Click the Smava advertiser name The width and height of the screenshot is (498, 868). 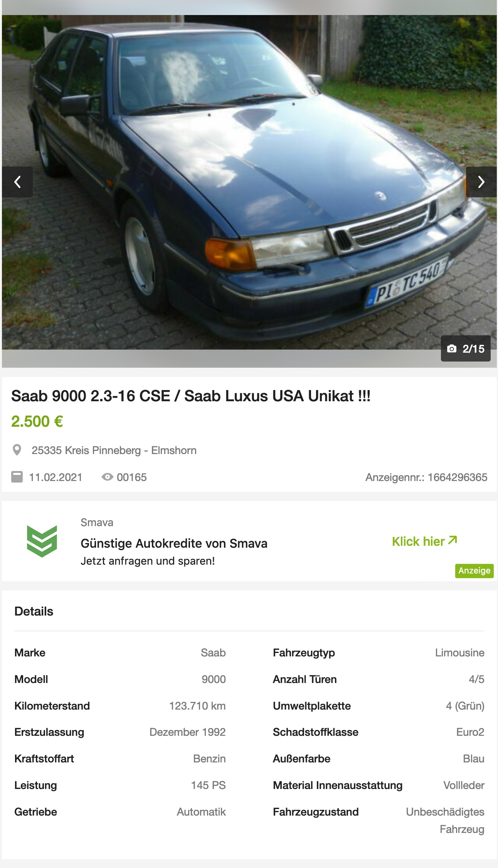pos(97,522)
